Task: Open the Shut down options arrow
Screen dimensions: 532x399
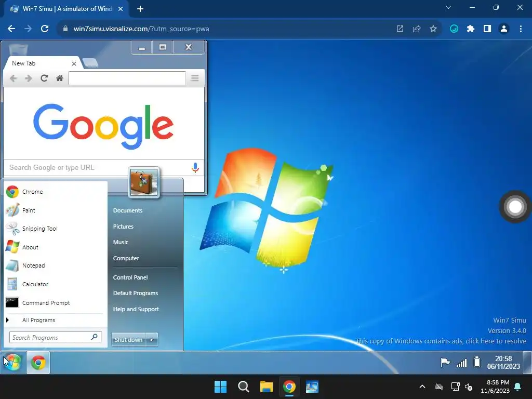Action: coord(152,340)
